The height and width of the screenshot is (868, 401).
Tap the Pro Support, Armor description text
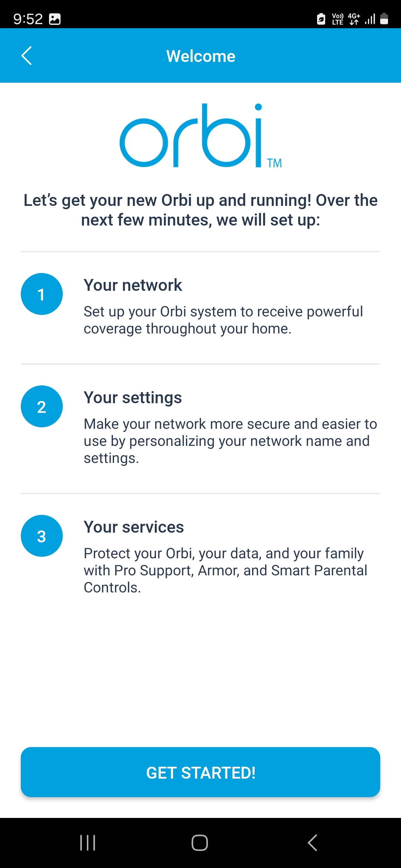pos(225,571)
